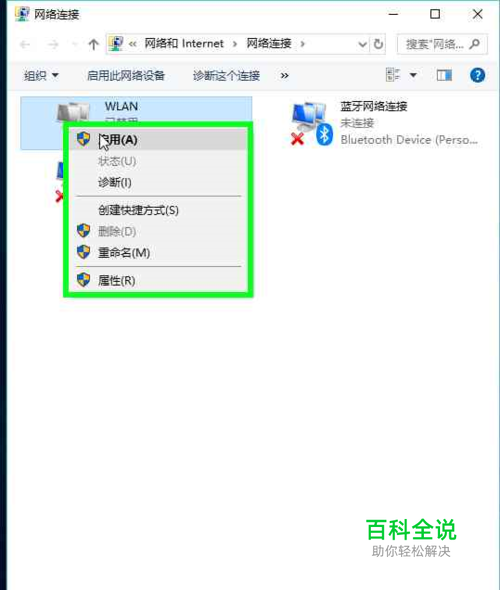Click the change view layout icon
This screenshot has width=500, height=590.
point(393,75)
